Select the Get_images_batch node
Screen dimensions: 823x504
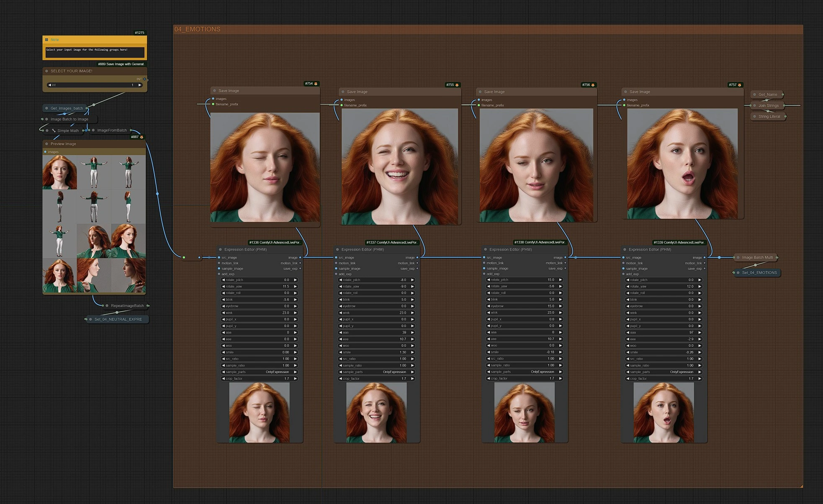[66, 108]
